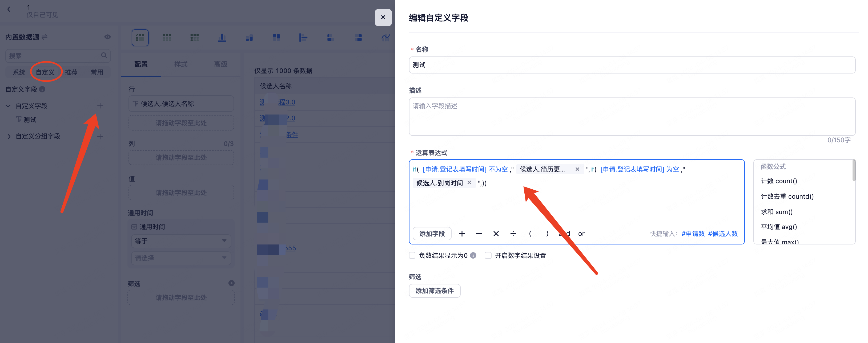
Task: Choose the 计数 count() function
Action: pyautogui.click(x=779, y=181)
